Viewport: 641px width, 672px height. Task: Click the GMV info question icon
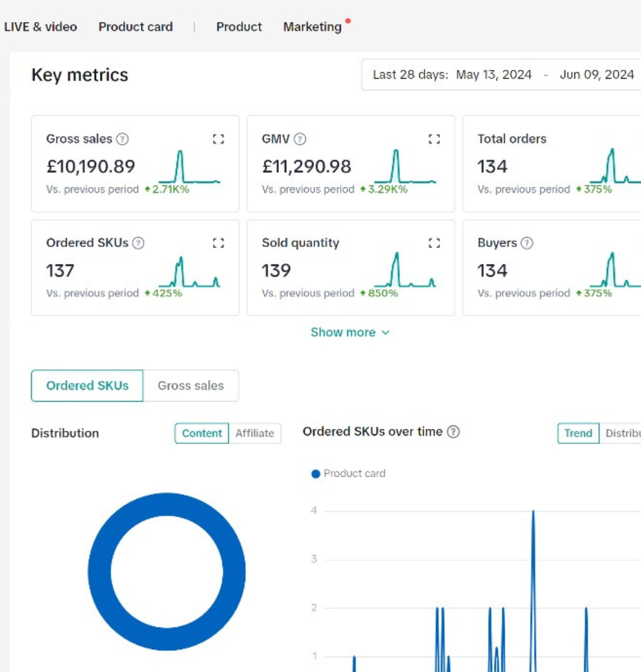(x=300, y=139)
